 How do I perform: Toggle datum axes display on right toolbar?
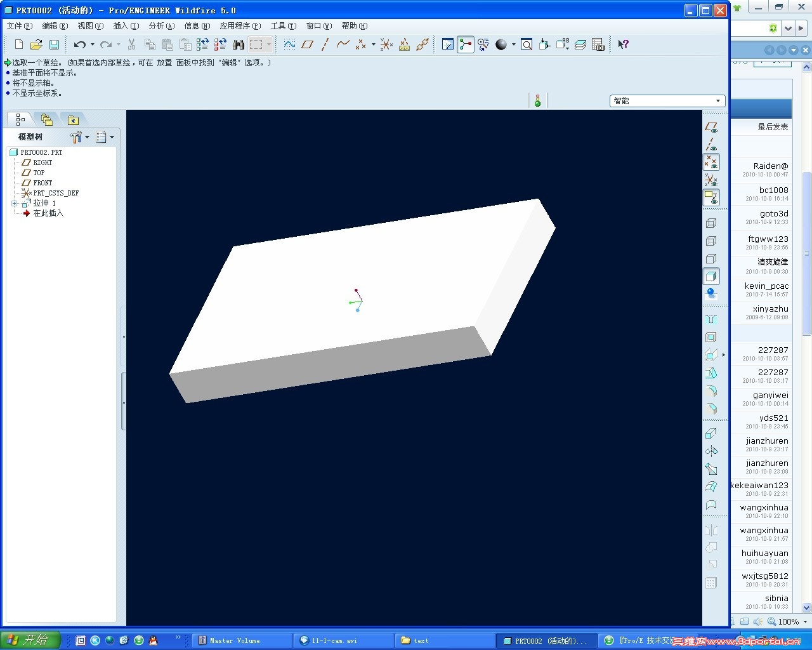[x=711, y=145]
